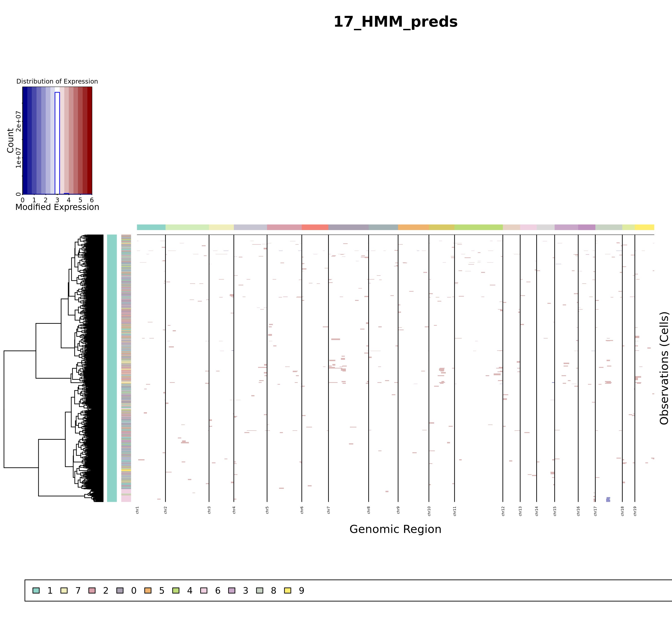The height and width of the screenshot is (623, 672).
Task: Click the legend swatch labeled 0
Action: click(120, 590)
